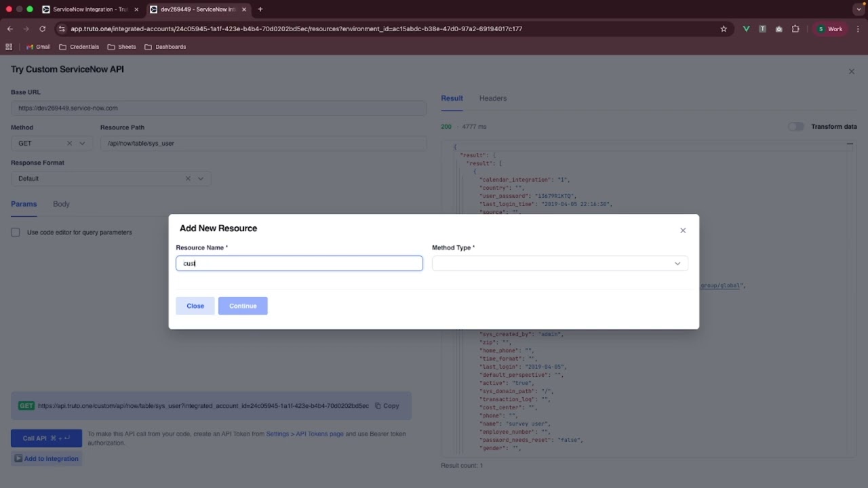The image size is (868, 488).
Task: Close the ServiceNow Integration browser tab
Action: (x=136, y=9)
